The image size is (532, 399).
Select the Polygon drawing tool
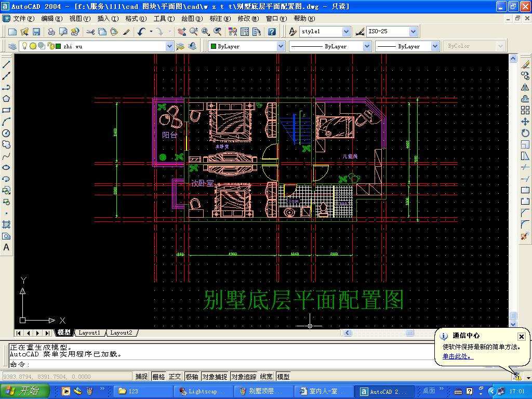pos(6,99)
